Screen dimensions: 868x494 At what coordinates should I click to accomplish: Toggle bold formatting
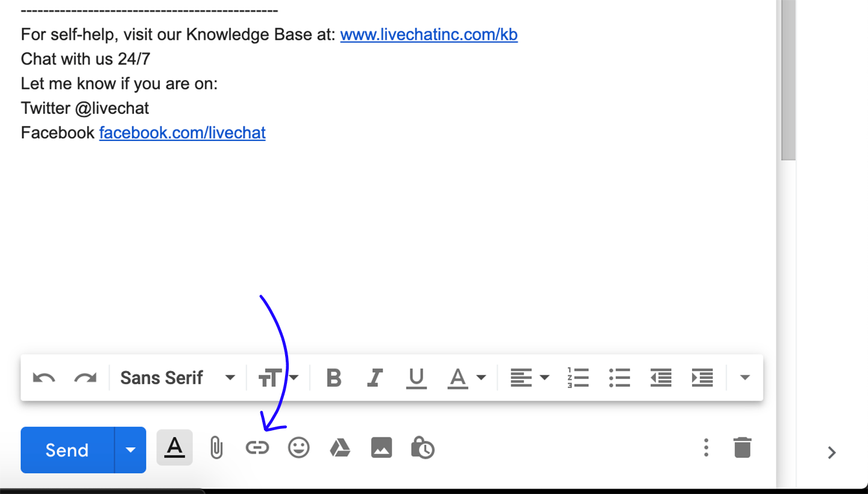333,378
